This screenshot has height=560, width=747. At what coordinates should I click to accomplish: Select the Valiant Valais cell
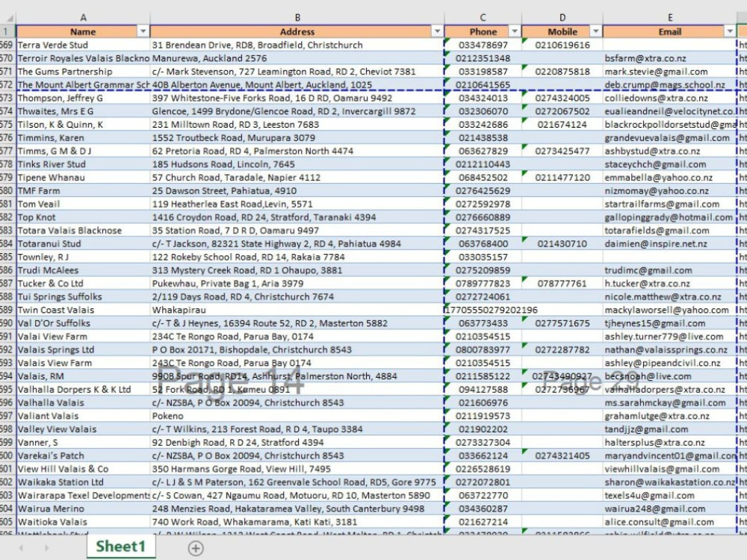coord(83,416)
